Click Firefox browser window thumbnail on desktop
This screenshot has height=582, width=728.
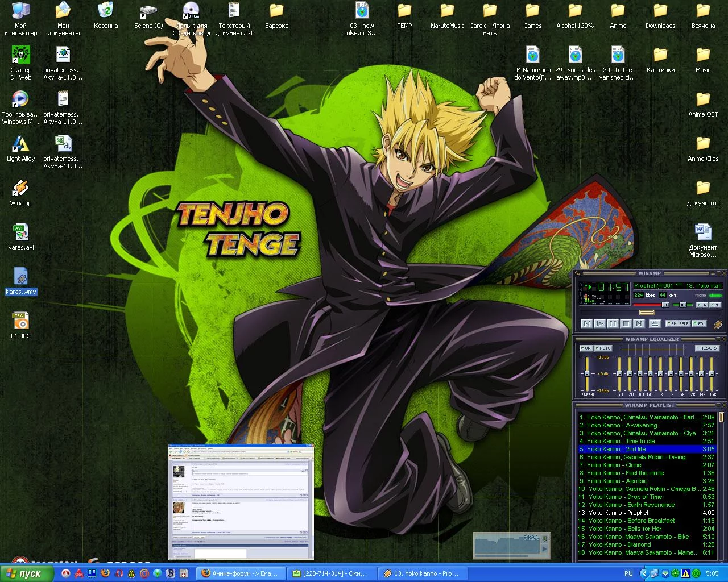click(241, 502)
